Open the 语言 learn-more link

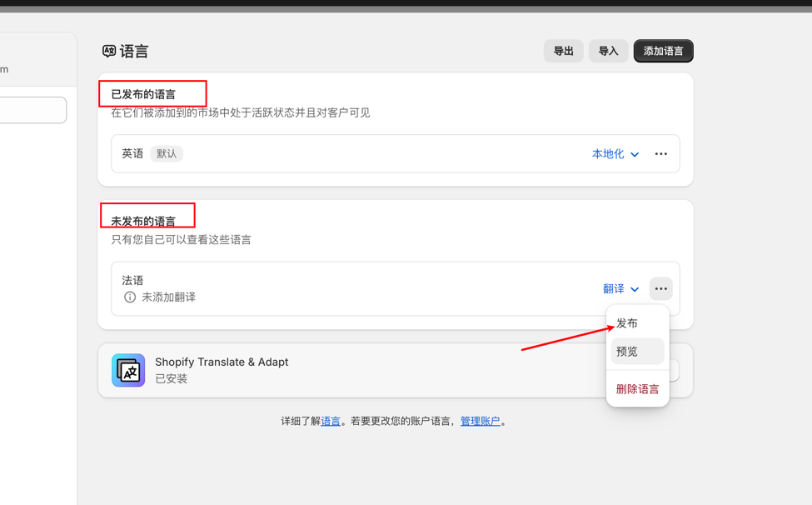[x=331, y=421]
